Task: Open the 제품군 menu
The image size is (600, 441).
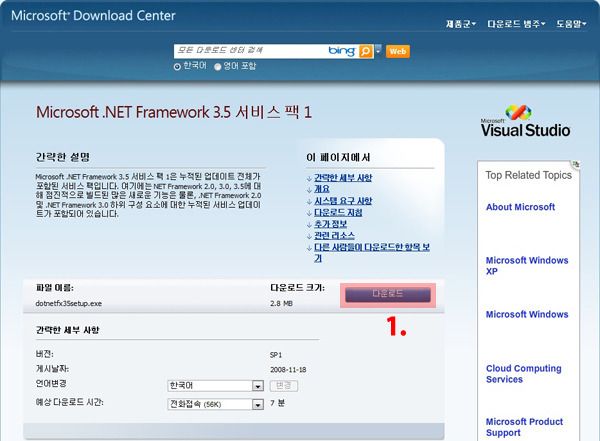Action: point(460,24)
